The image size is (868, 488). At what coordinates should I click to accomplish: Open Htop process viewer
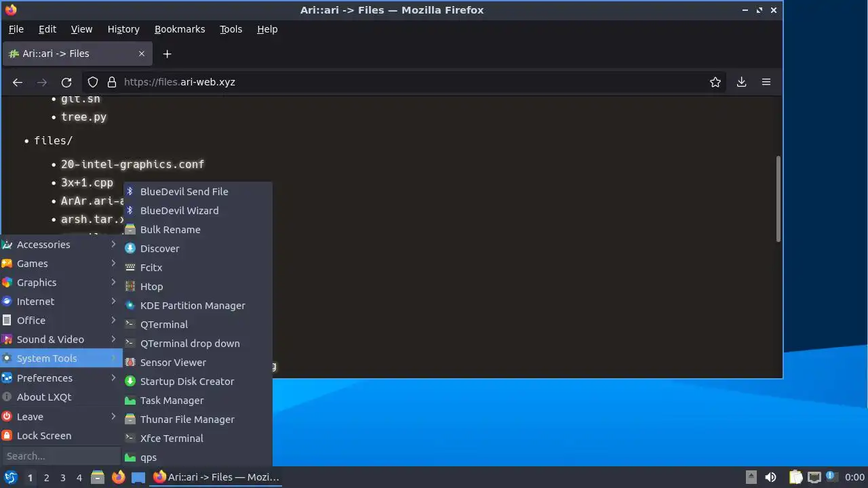pyautogui.click(x=197, y=287)
